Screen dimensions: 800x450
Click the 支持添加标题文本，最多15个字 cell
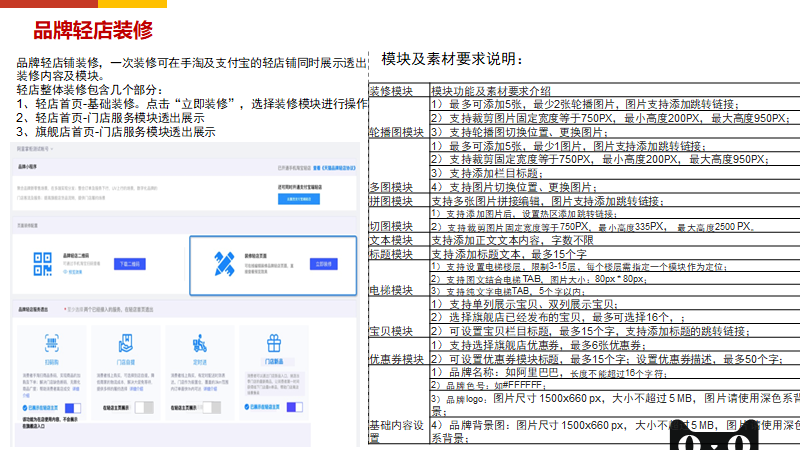click(615, 254)
